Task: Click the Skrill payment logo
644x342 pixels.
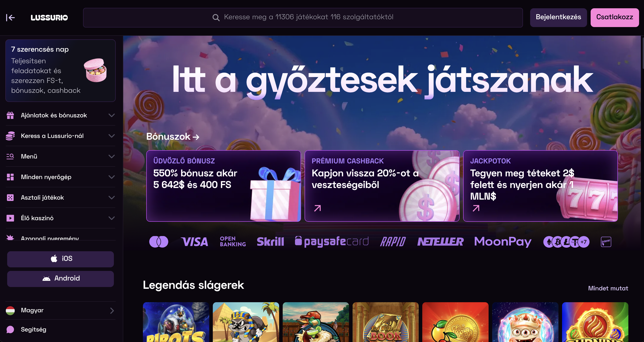Action: tap(270, 242)
